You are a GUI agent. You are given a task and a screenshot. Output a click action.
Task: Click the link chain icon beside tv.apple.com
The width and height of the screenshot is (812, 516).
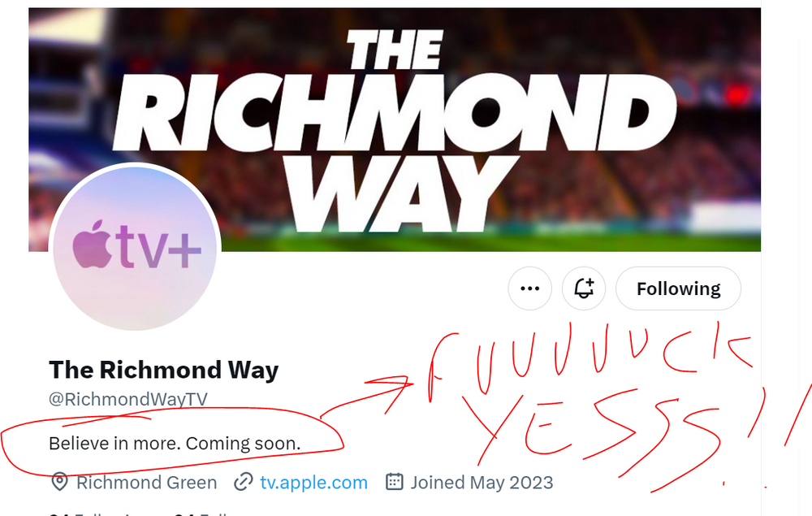coord(244,482)
